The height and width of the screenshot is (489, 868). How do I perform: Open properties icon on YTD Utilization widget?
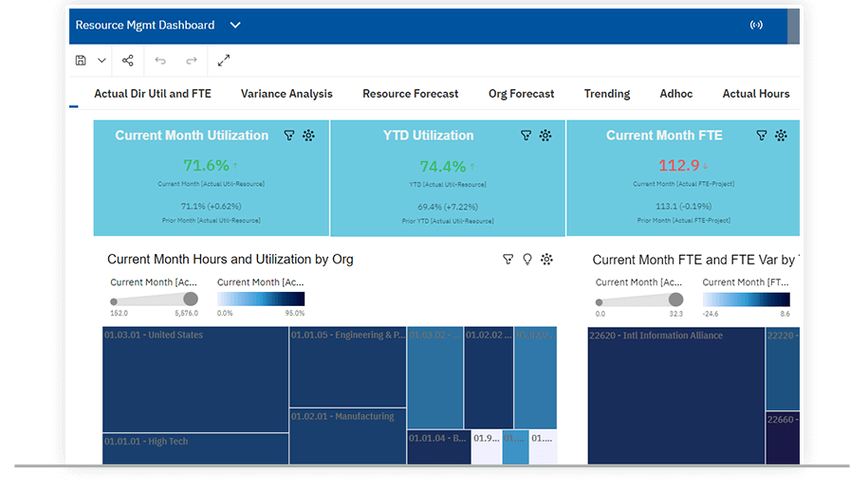click(545, 136)
